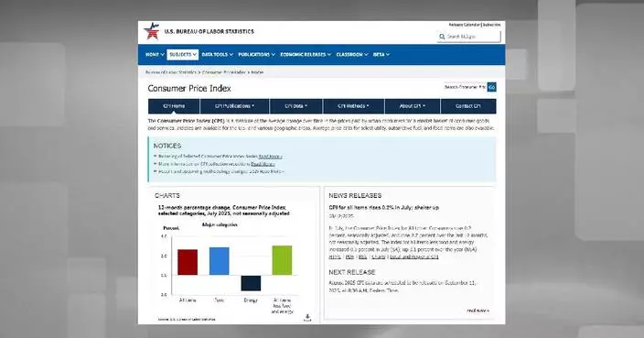This screenshot has width=644, height=338.
Task: Click the blue Food bar in chart
Action: 220,261
